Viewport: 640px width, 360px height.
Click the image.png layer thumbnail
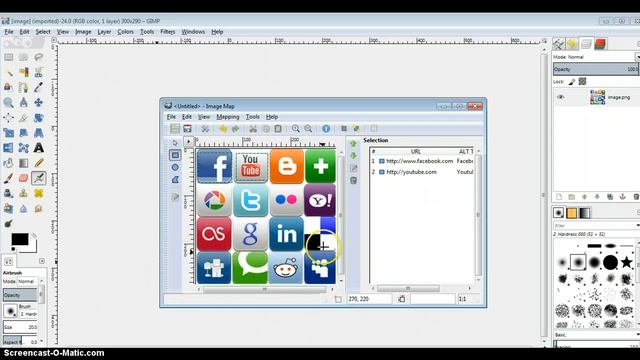597,97
